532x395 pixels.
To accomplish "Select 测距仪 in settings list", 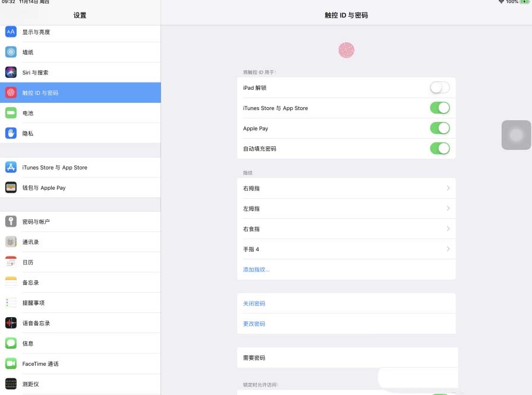I will click(x=80, y=384).
